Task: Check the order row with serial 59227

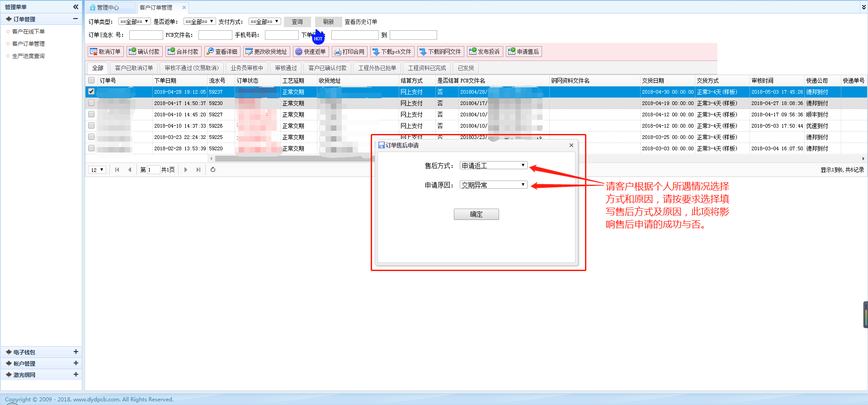Action: [91, 114]
